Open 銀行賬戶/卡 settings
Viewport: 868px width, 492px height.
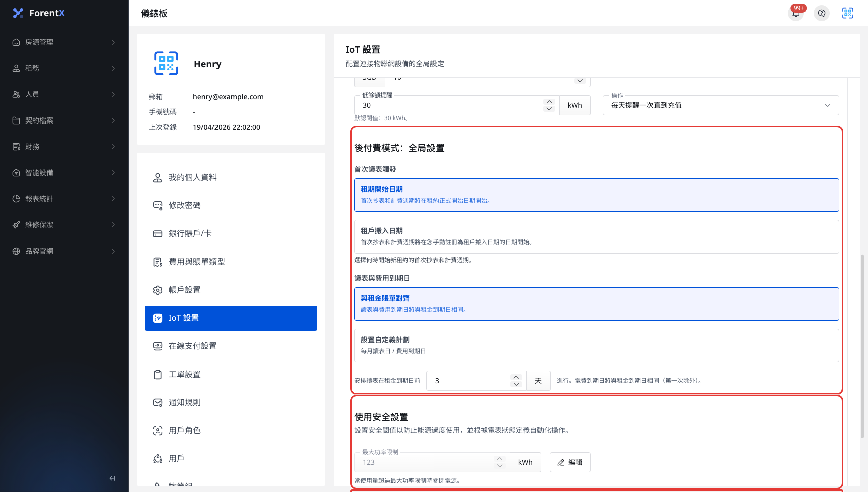(x=231, y=233)
